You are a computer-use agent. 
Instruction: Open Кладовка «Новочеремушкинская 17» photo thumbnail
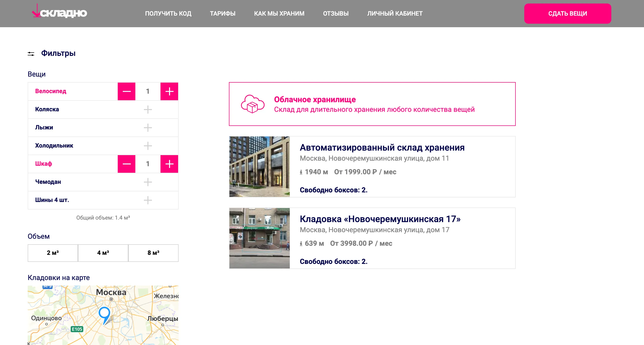click(x=259, y=238)
